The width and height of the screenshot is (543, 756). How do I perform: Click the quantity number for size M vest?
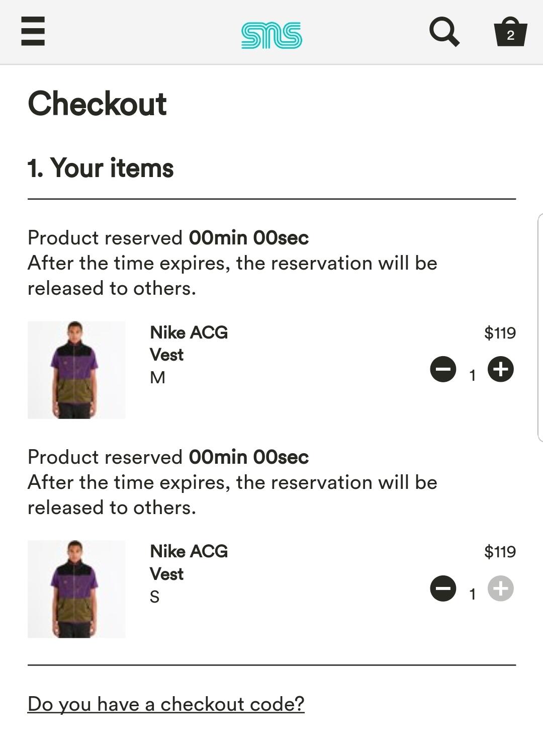click(472, 375)
